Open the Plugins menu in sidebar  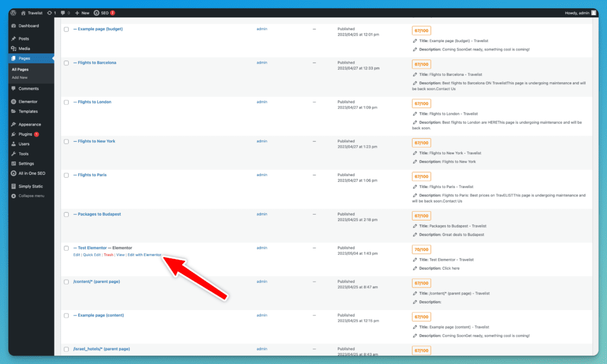(x=25, y=135)
